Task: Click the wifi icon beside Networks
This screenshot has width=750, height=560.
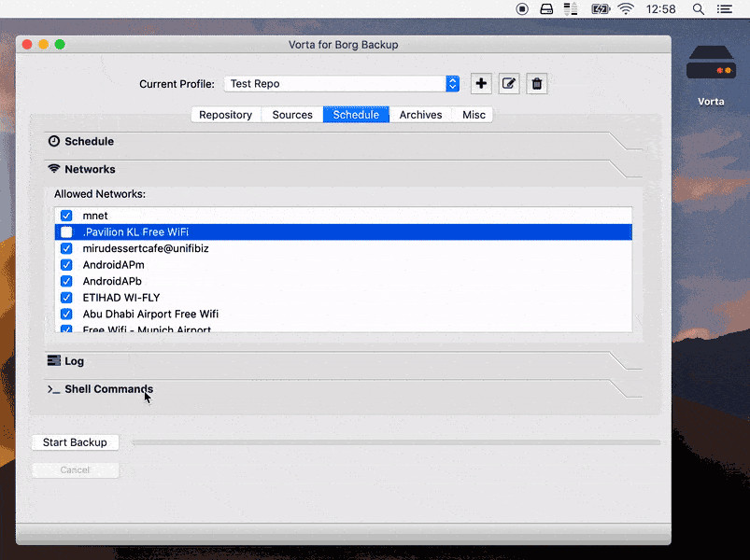Action: [54, 169]
